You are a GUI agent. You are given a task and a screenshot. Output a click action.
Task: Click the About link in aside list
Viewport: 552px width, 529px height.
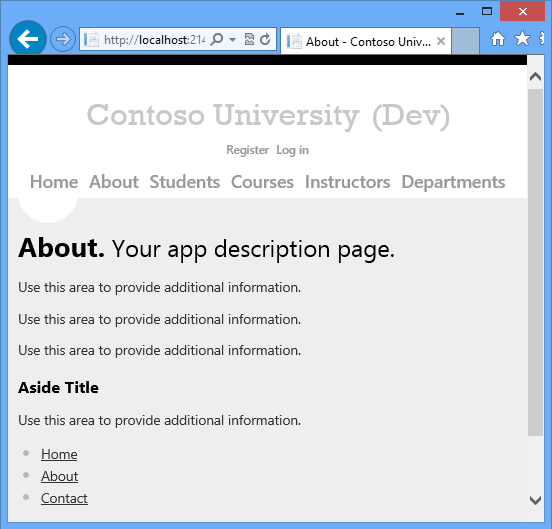[x=59, y=476]
